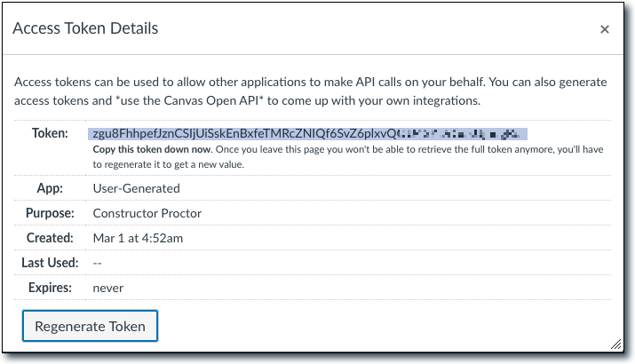Click the Regenerate Token button

click(x=90, y=326)
